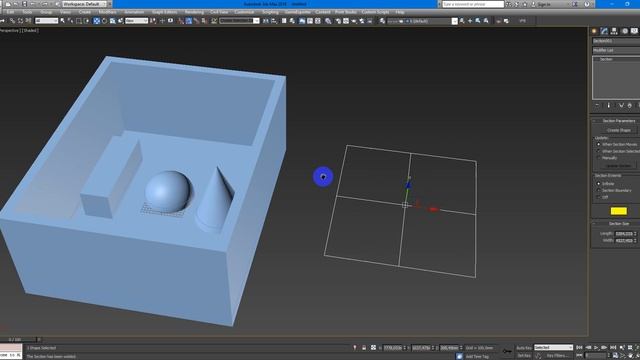The image size is (640, 360).
Task: Select the Select and Move tool
Action: point(97,20)
